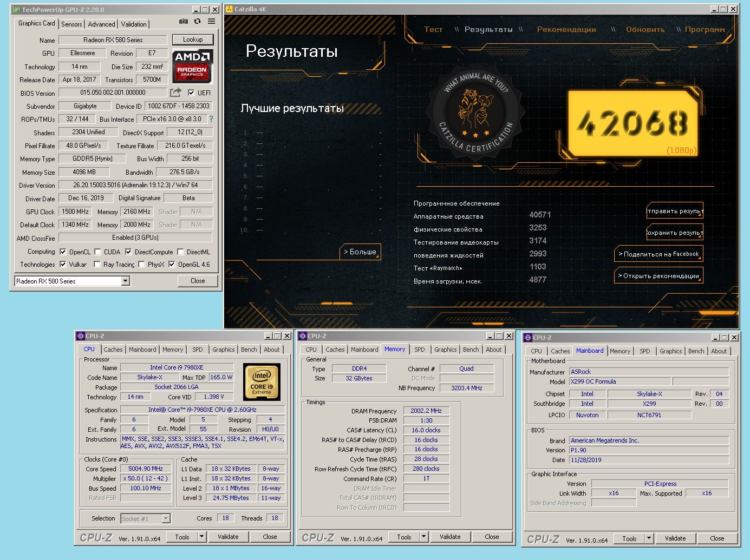The height and width of the screenshot is (560, 750).
Task: Toggle Vulkan checkbox
Action: [63, 264]
